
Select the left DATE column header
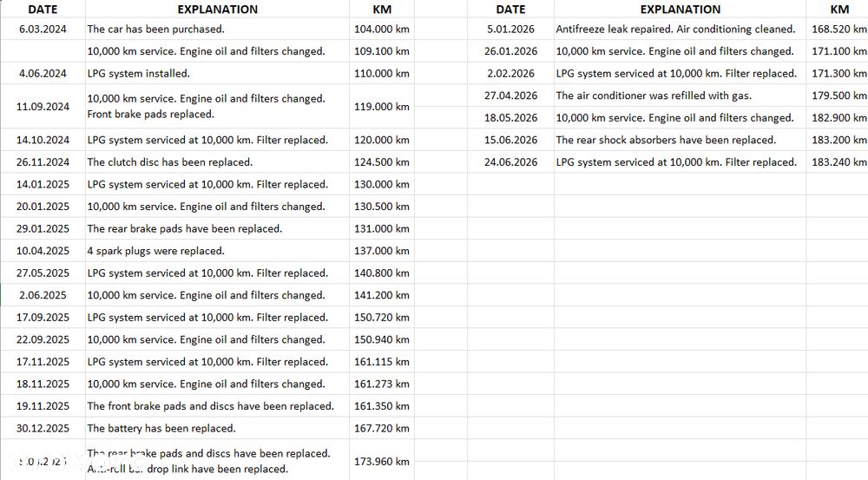click(43, 9)
